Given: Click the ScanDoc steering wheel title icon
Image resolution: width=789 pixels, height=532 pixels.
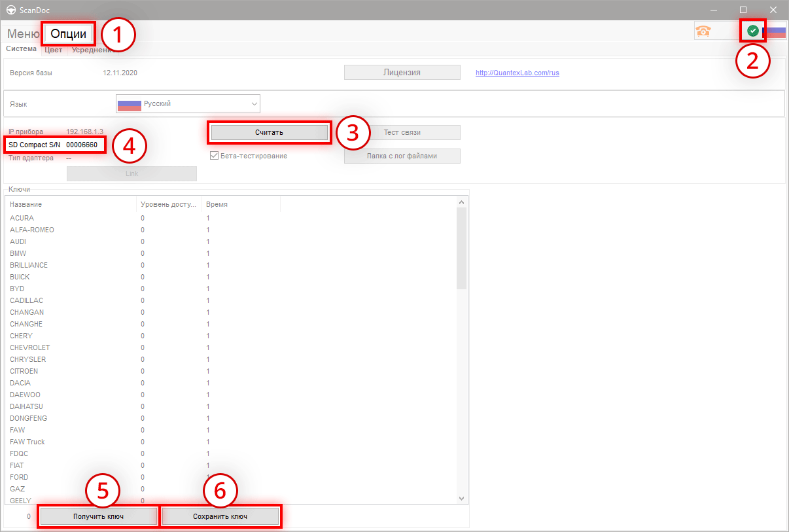Looking at the screenshot, I should 11,10.
